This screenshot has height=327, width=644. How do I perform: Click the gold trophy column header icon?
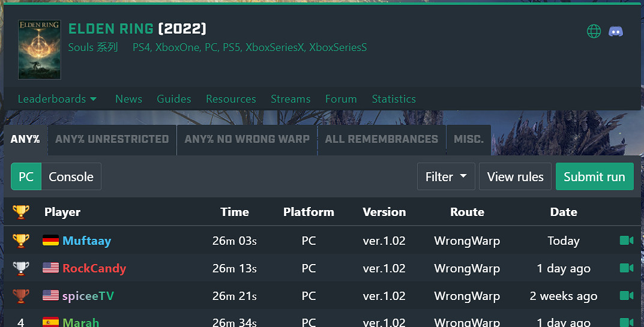pyautogui.click(x=21, y=212)
